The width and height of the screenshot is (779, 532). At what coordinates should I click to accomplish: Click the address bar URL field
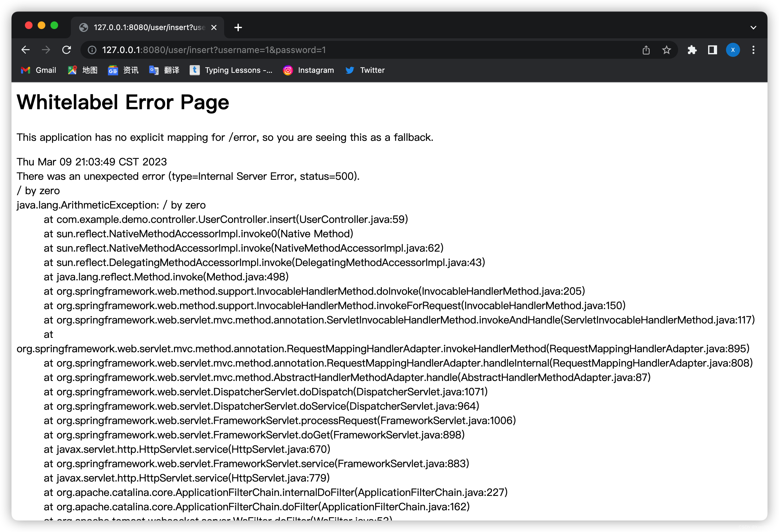point(335,50)
